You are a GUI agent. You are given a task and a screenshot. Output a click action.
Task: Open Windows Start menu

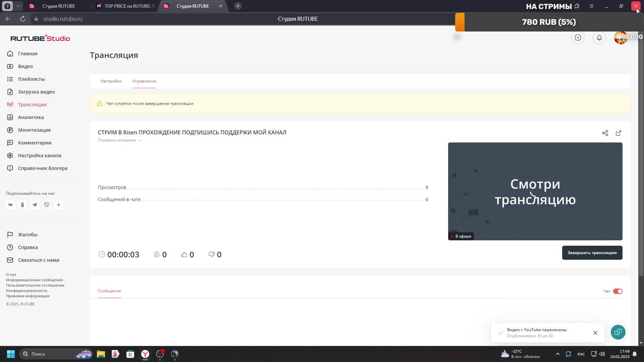(x=11, y=354)
